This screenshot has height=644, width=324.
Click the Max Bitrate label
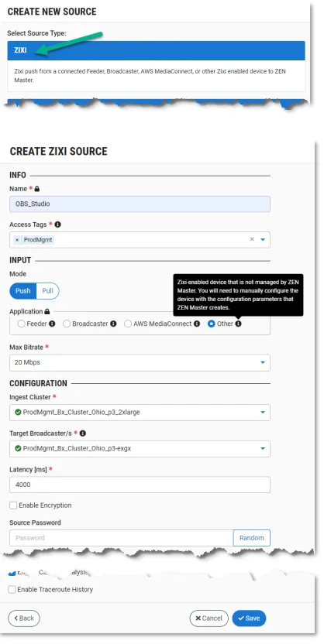click(x=26, y=347)
